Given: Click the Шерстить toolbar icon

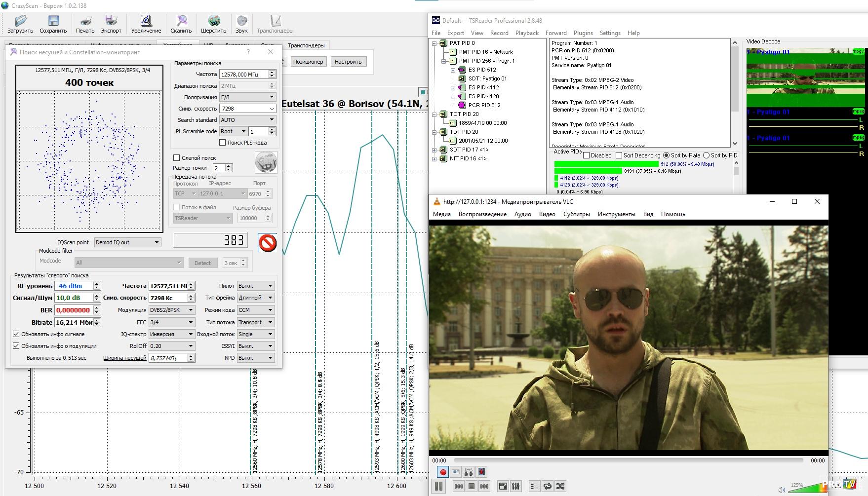Looking at the screenshot, I should point(213,23).
